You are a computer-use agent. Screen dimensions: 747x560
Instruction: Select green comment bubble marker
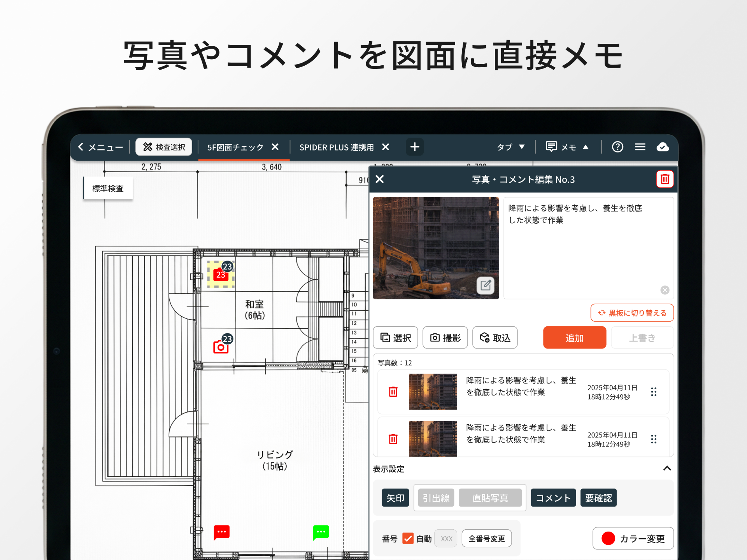pyautogui.click(x=321, y=532)
